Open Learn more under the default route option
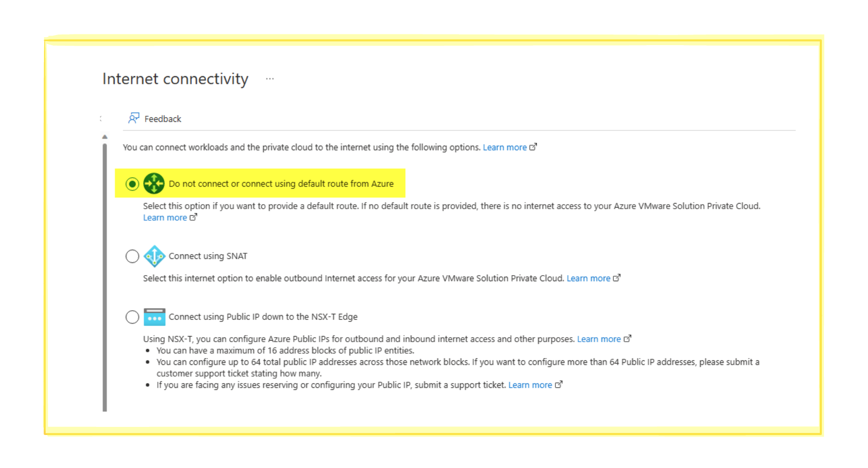Image resolution: width=868 pixels, height=468 pixels. pyautogui.click(x=165, y=218)
